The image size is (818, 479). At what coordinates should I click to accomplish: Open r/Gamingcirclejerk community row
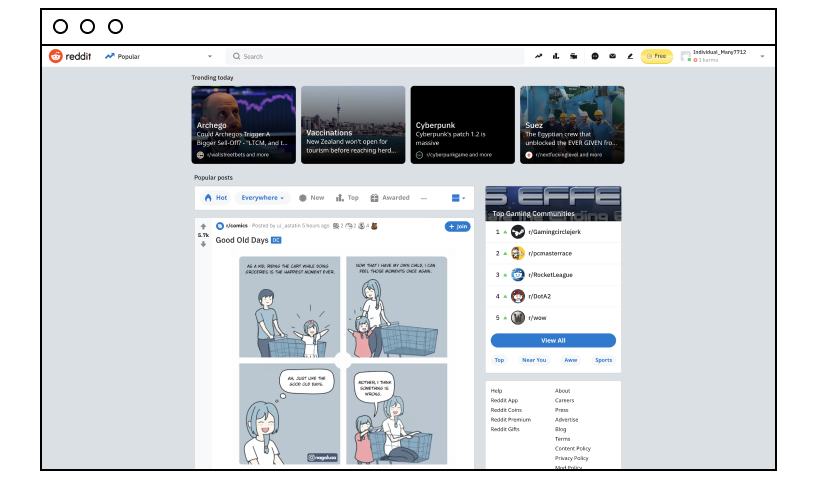point(554,232)
